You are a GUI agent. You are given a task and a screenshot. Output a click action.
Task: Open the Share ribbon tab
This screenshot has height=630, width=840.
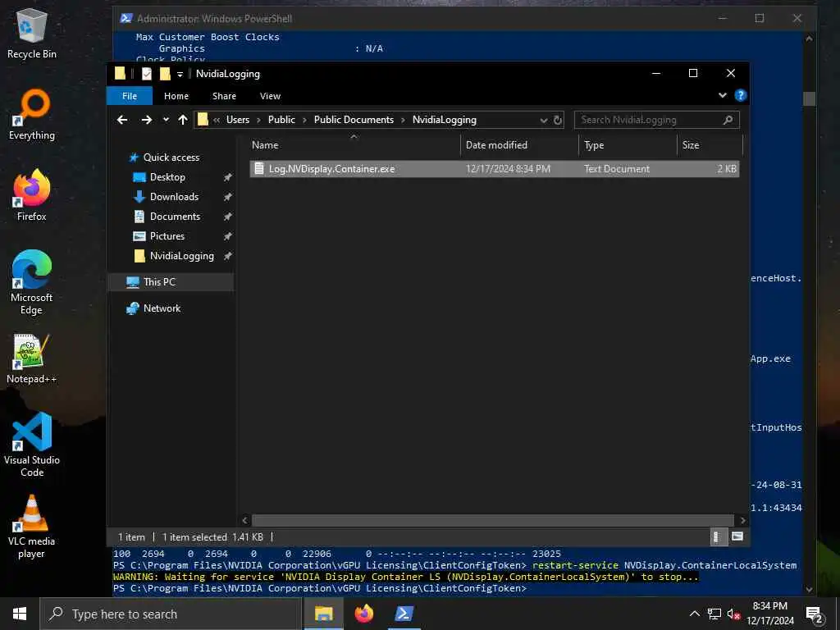click(224, 96)
